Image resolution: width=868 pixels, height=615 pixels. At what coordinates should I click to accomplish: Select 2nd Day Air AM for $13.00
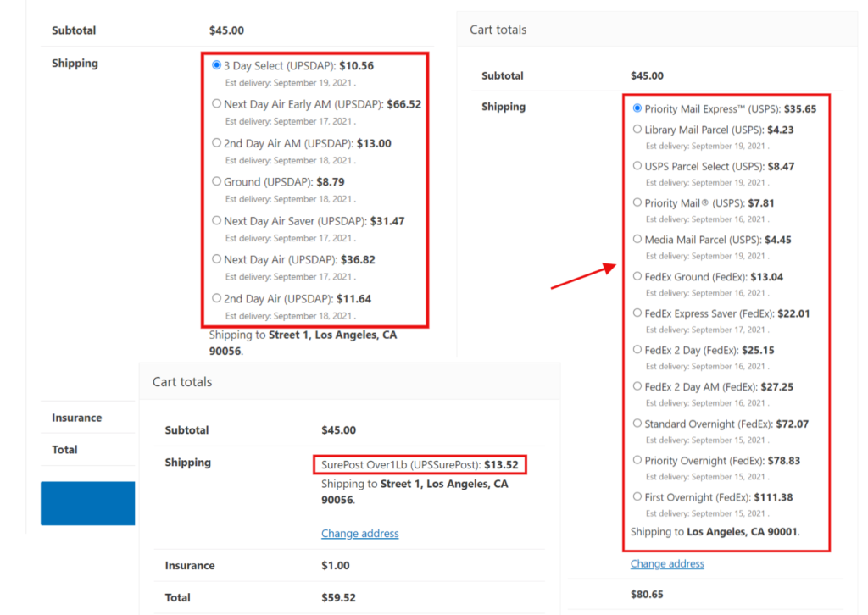point(216,143)
